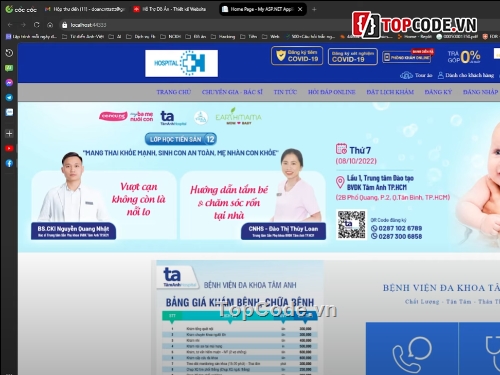The image size is (500, 375).
Task: Click the person icon beside Dành cho khách hàng
Action: coord(441,75)
